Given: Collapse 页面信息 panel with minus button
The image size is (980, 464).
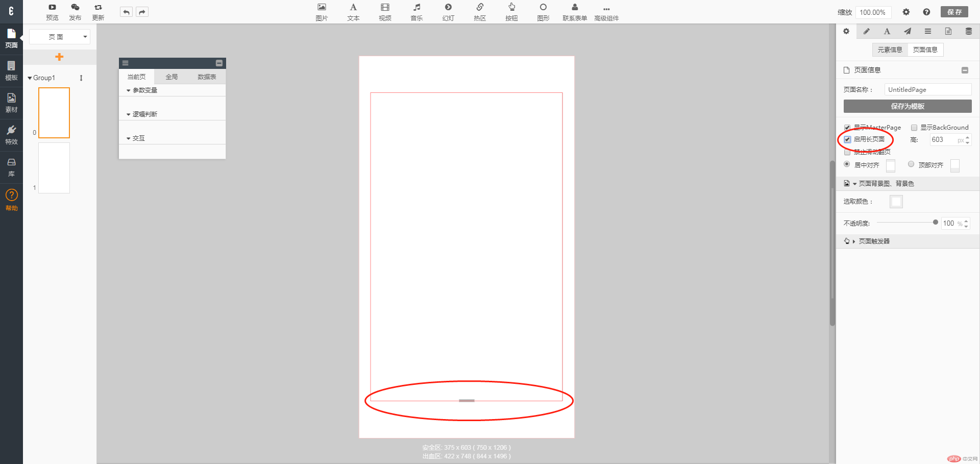Looking at the screenshot, I should 965,70.
